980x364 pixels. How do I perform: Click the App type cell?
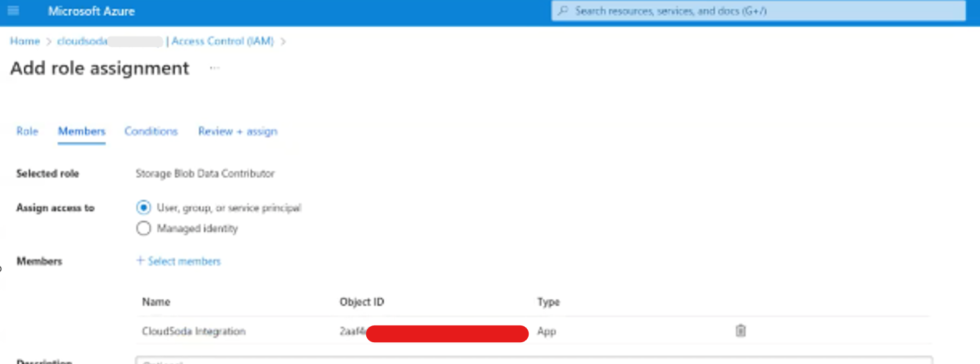547,331
